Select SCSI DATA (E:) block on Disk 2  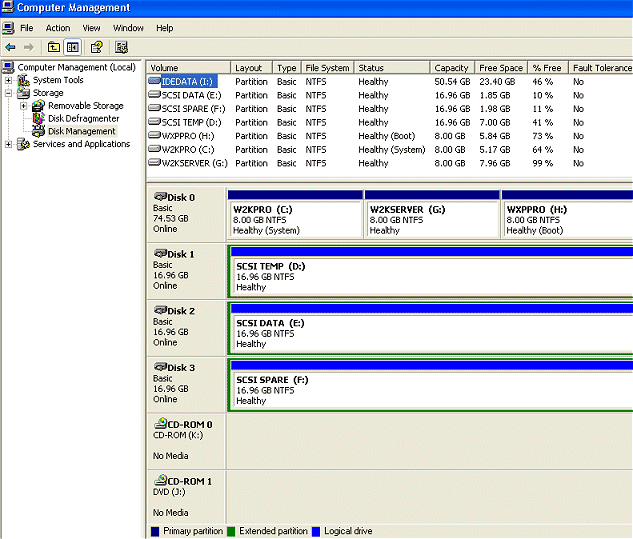click(432, 328)
